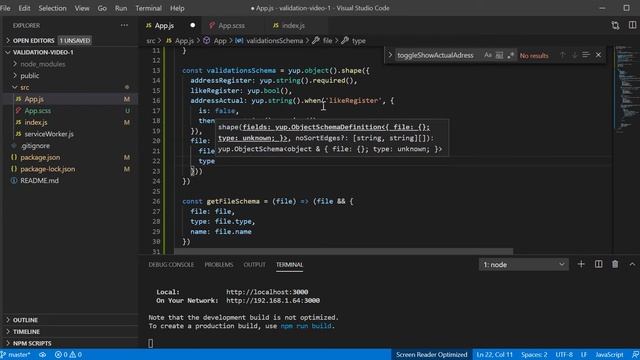Image resolution: width=640 pixels, height=360 pixels.
Task: Open the Selection menu
Action: (52, 8)
